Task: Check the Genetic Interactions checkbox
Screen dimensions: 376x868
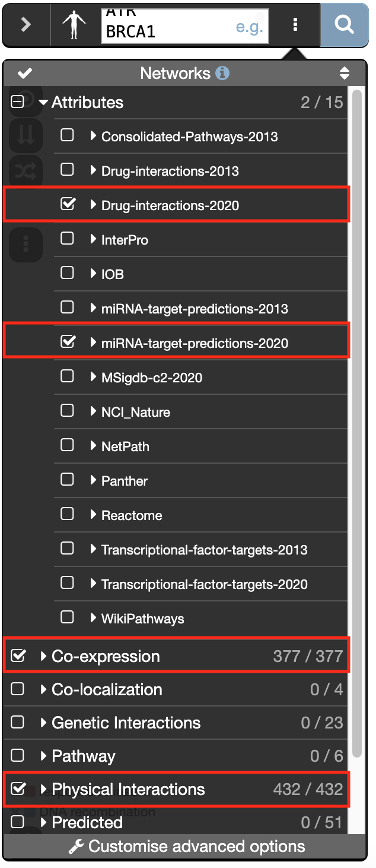Action: pyautogui.click(x=18, y=722)
